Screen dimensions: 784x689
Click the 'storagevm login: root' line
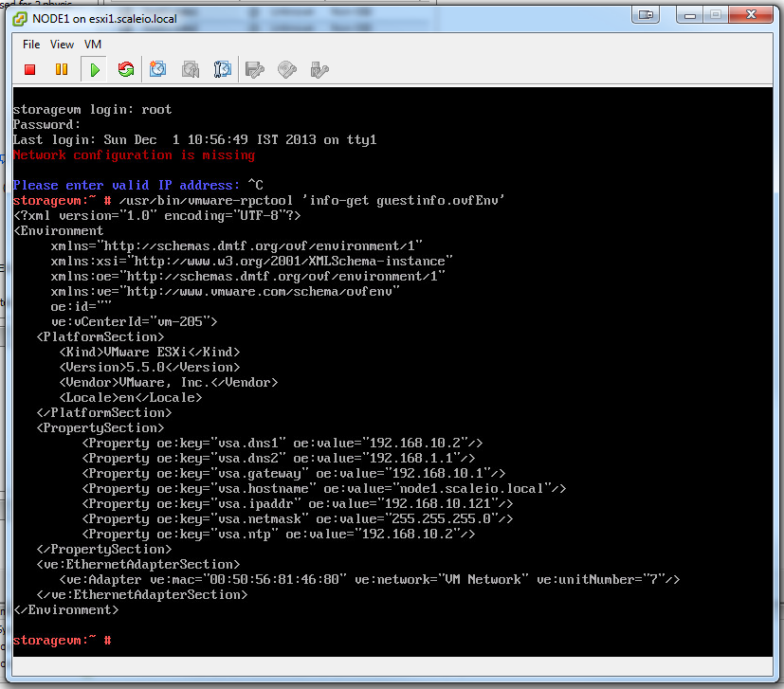[x=93, y=110]
